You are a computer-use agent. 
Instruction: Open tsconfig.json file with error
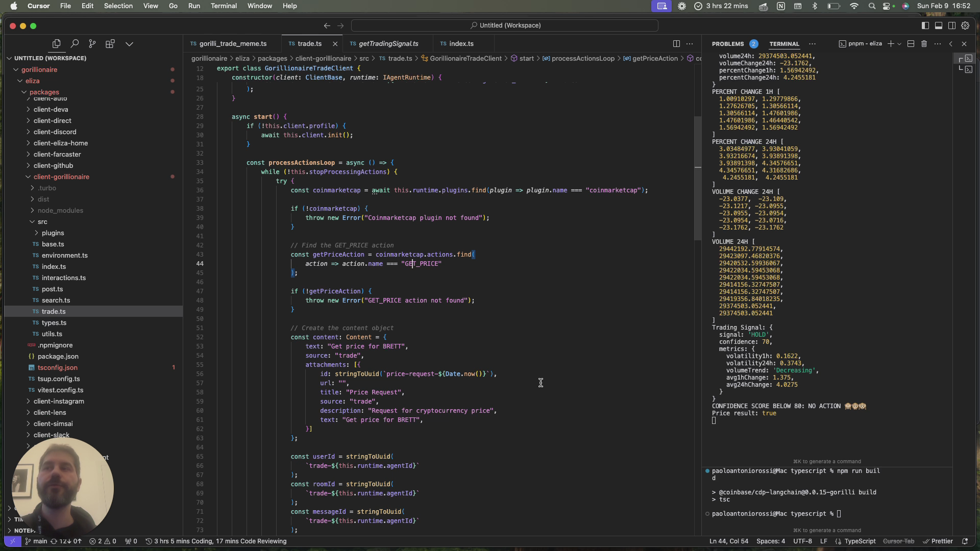coord(57,367)
